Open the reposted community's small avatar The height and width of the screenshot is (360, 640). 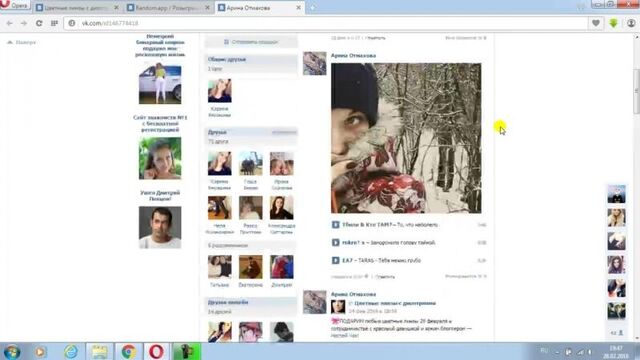pyautogui.click(x=338, y=307)
